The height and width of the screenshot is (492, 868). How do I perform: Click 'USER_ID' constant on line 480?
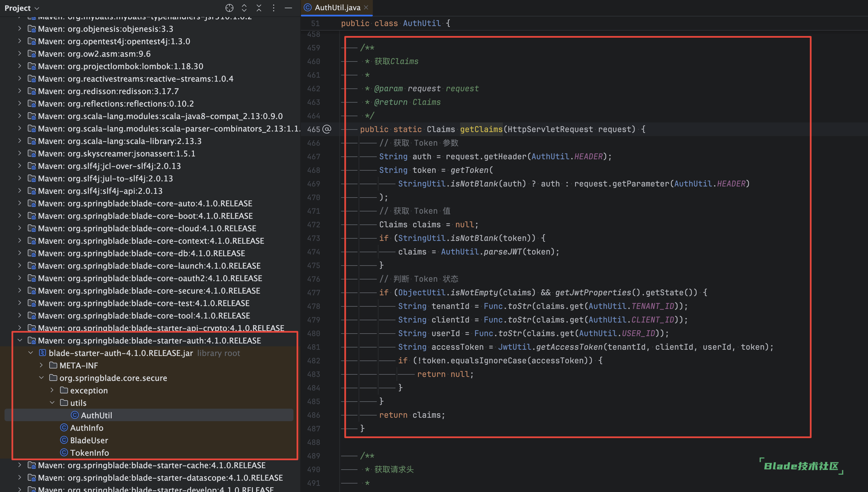pos(638,334)
